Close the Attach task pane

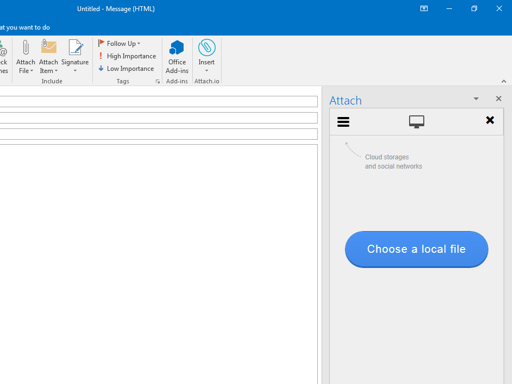(x=498, y=99)
